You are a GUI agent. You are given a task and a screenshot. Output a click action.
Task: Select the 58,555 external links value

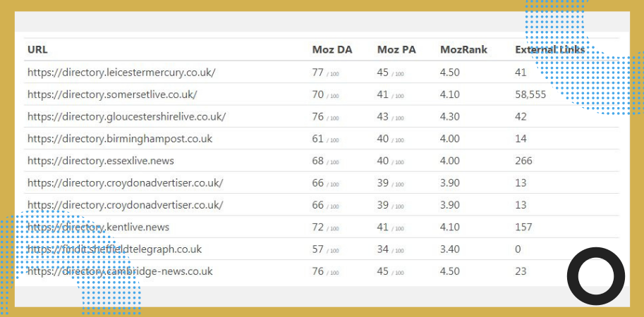[530, 94]
